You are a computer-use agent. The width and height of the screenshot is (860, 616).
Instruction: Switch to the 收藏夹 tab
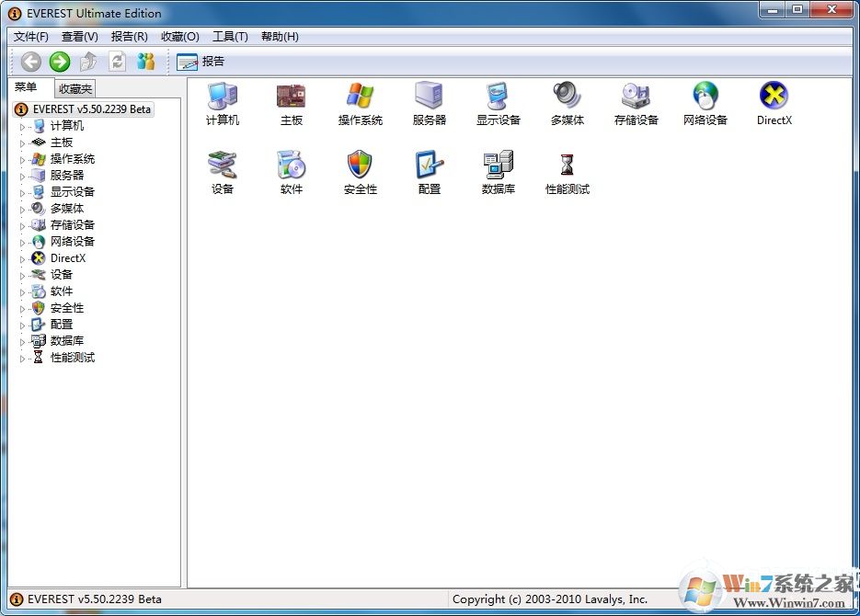pyautogui.click(x=75, y=89)
